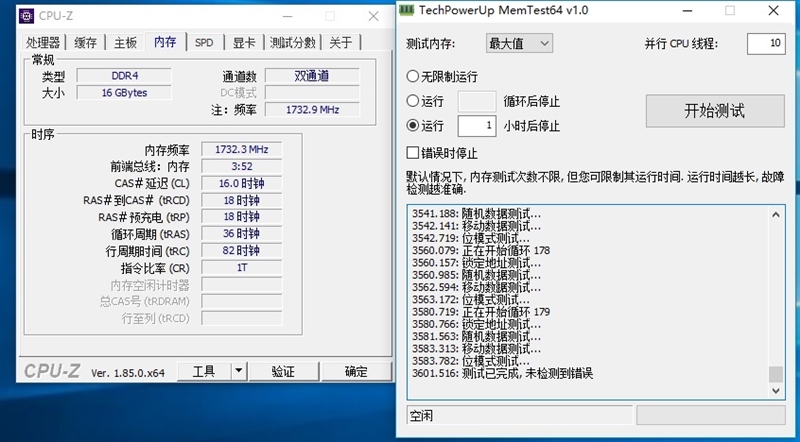800x442 pixels.
Task: Click the 16 GBytes size value
Action: 124,92
